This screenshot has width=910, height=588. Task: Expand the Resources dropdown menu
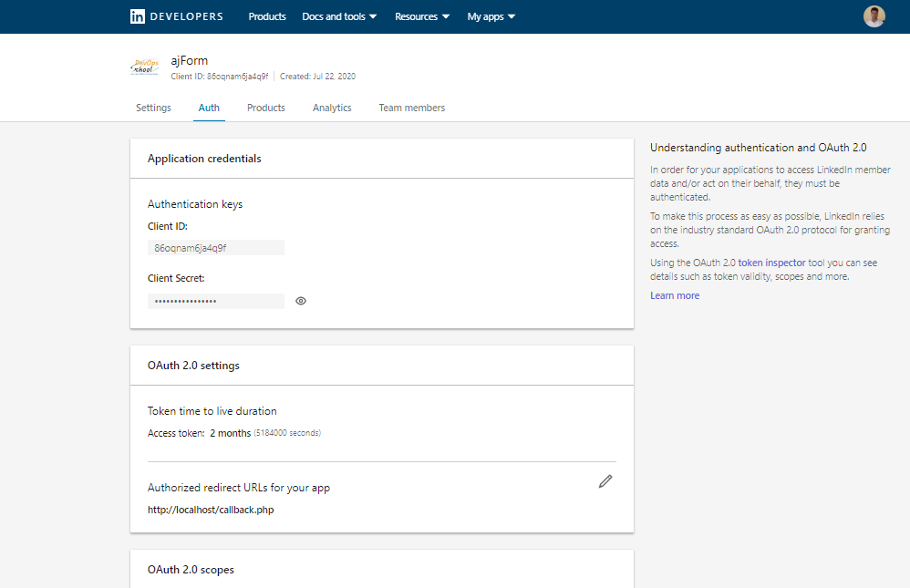[422, 16]
